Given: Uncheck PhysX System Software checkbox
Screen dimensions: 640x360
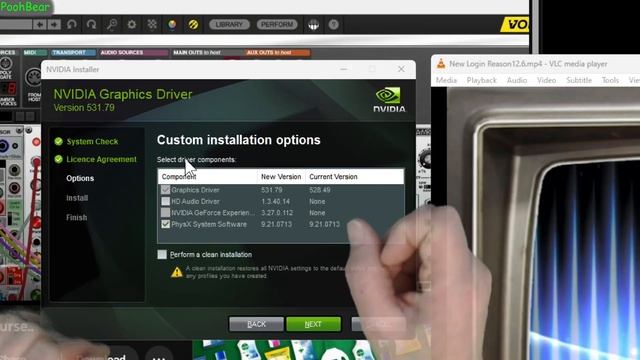Looking at the screenshot, I should [165, 224].
